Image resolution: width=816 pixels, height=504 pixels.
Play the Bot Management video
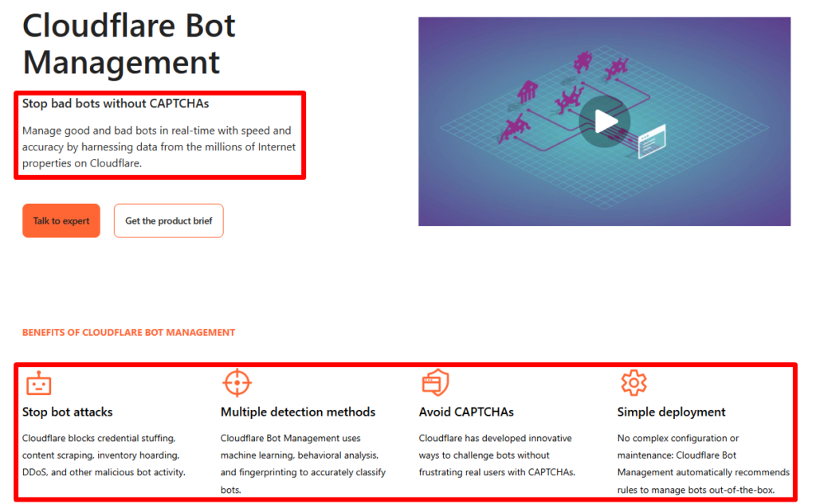click(x=604, y=121)
